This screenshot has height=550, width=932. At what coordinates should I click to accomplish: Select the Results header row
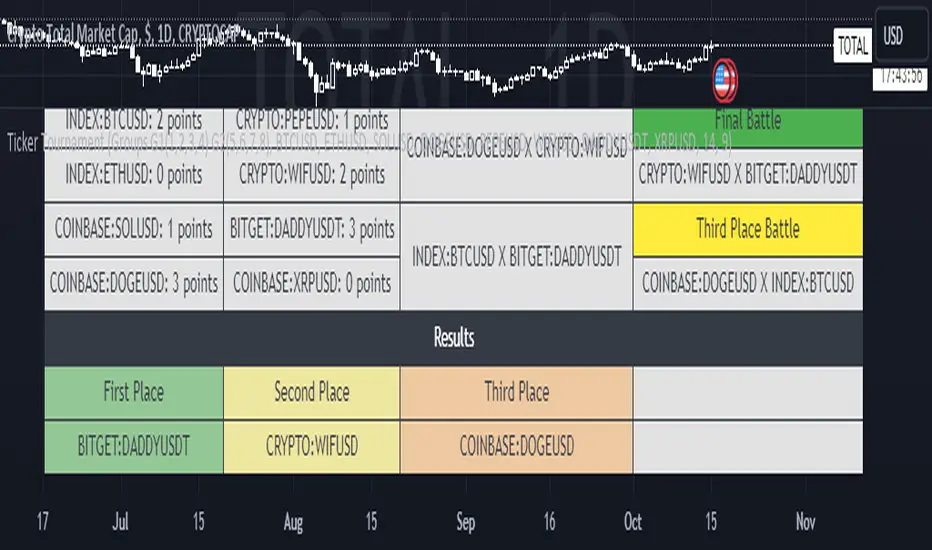[x=454, y=338]
